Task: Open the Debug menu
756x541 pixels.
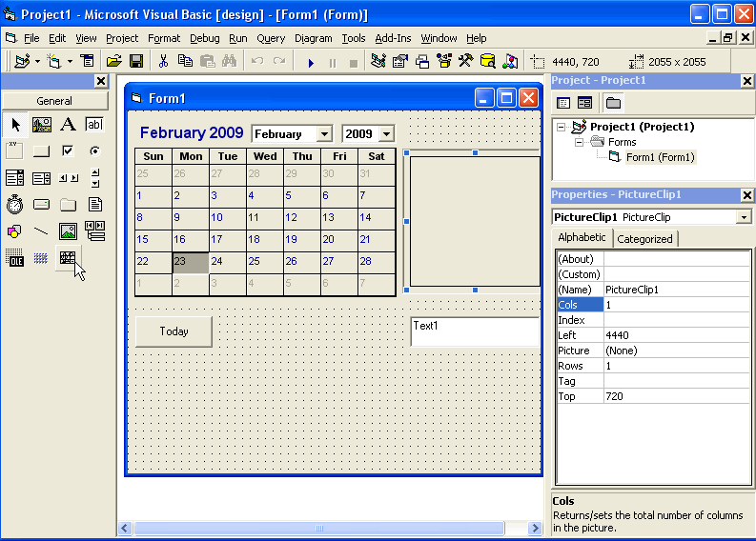Action: (204, 38)
